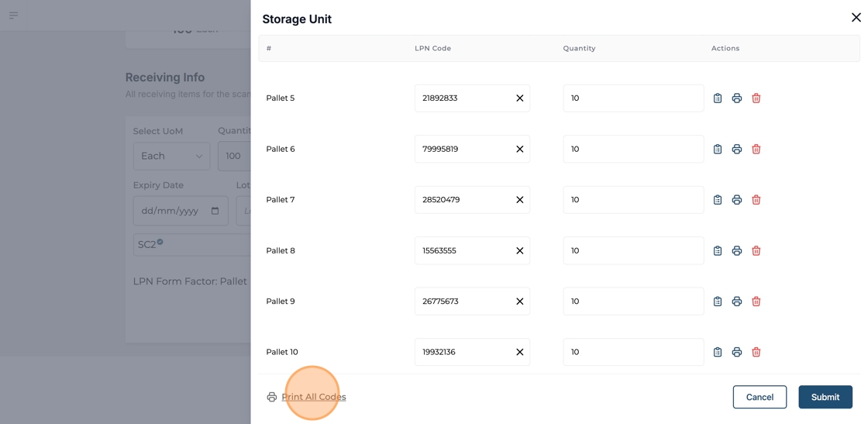Clear LPN code 21892833

(x=519, y=98)
